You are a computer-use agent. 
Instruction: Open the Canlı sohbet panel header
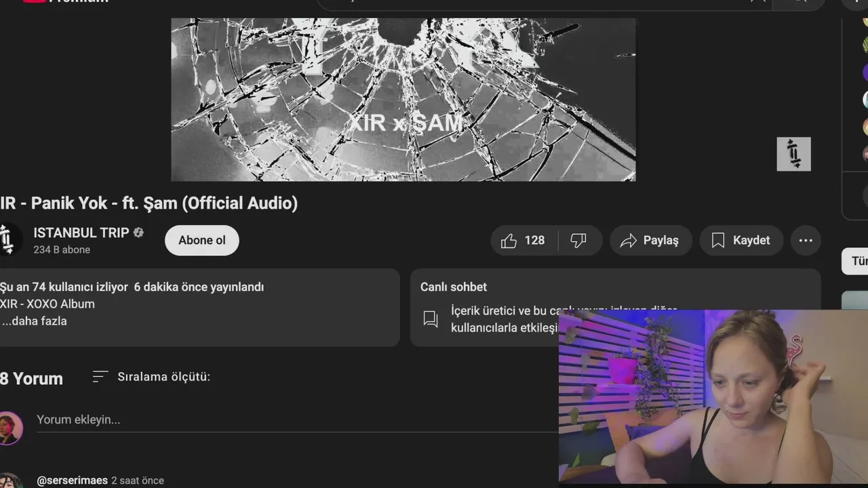[454, 287]
